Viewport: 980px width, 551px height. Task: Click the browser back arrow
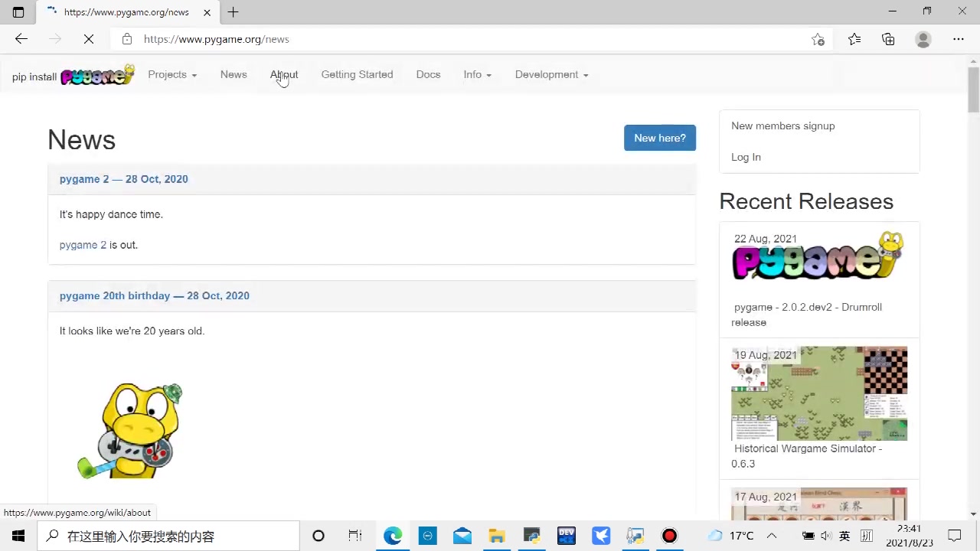pyautogui.click(x=21, y=39)
